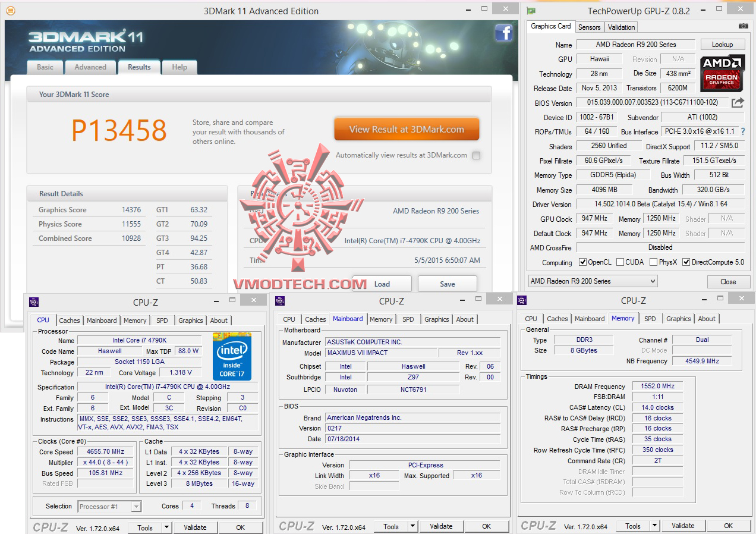
Task: Open the Sensors tab in GPU-Z
Action: tap(590, 27)
